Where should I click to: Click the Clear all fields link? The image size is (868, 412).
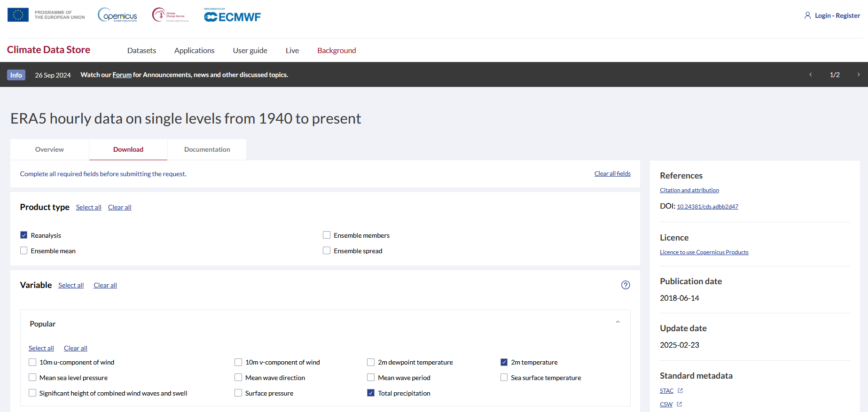(612, 174)
